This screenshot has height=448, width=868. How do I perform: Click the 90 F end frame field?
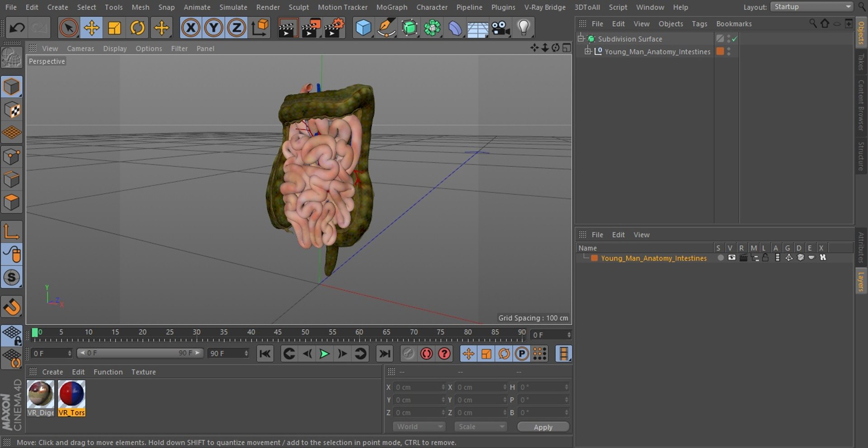tap(229, 354)
